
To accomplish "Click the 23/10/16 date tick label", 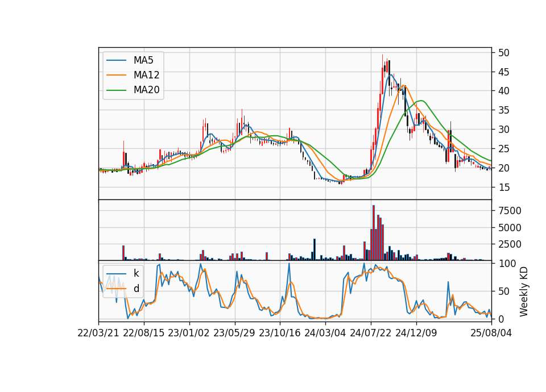I will 280,333.
